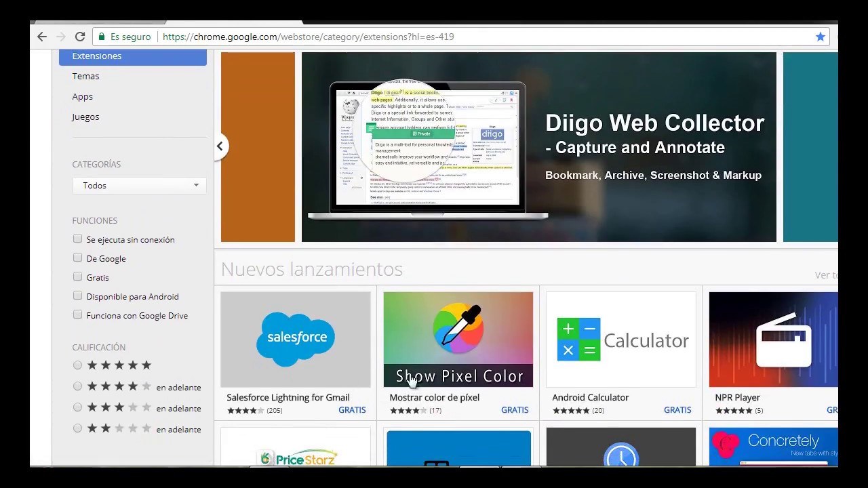Check the 'De Google' filter

tap(77, 258)
